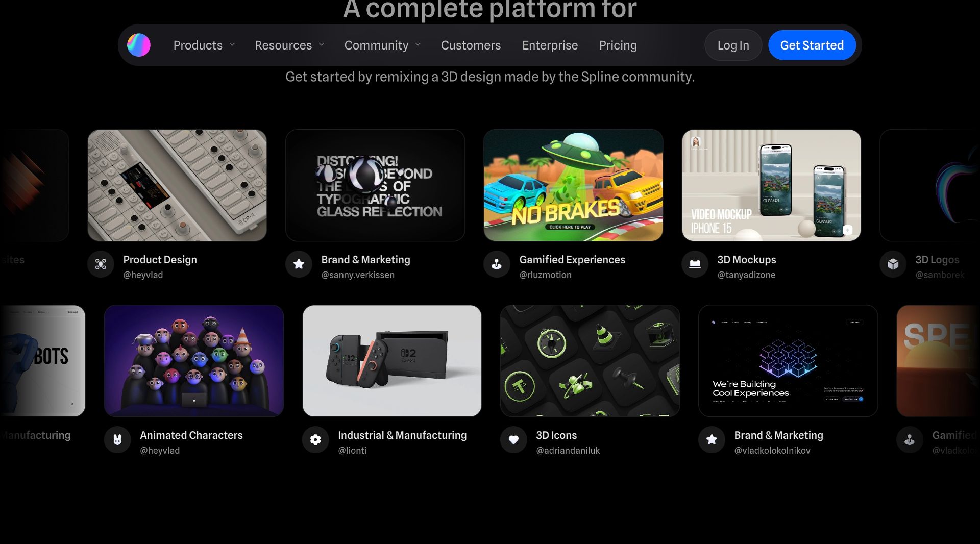The width and height of the screenshot is (980, 544).
Task: Click the Industrial & Manufacturing gear icon
Action: pos(315,440)
